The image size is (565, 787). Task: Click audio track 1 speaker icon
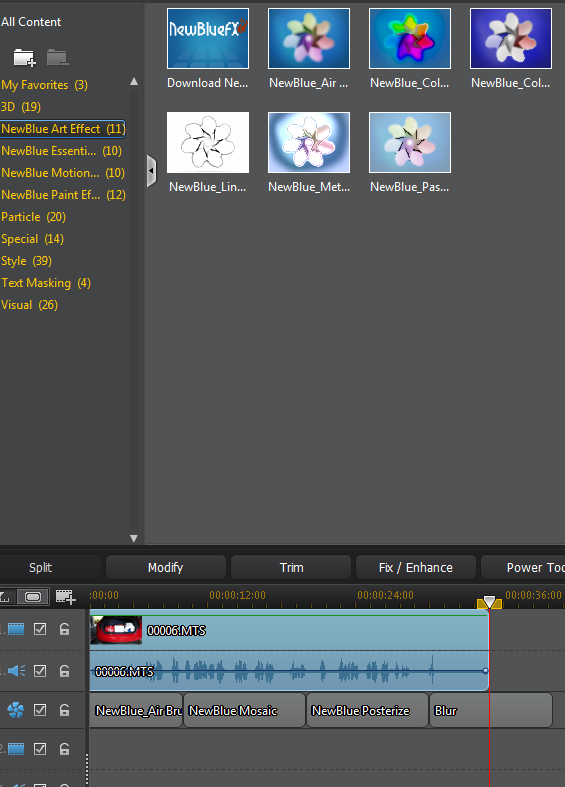[x=16, y=671]
